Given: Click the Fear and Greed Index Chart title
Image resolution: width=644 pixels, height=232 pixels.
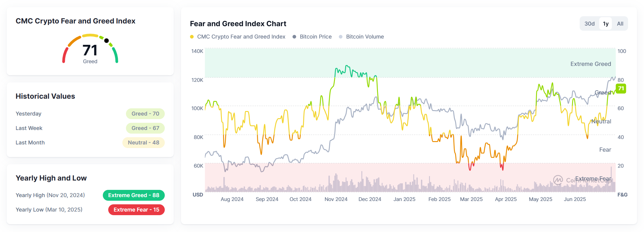Looking at the screenshot, I should [238, 24].
